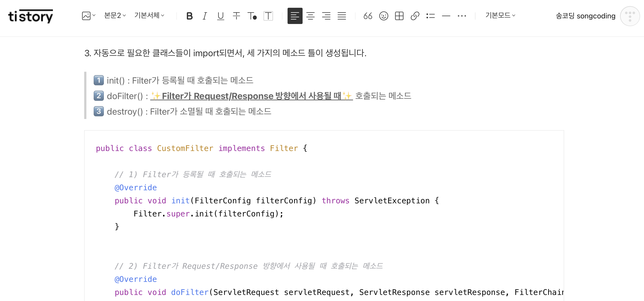Align text to center
This screenshot has width=644, height=301.
coord(311,16)
